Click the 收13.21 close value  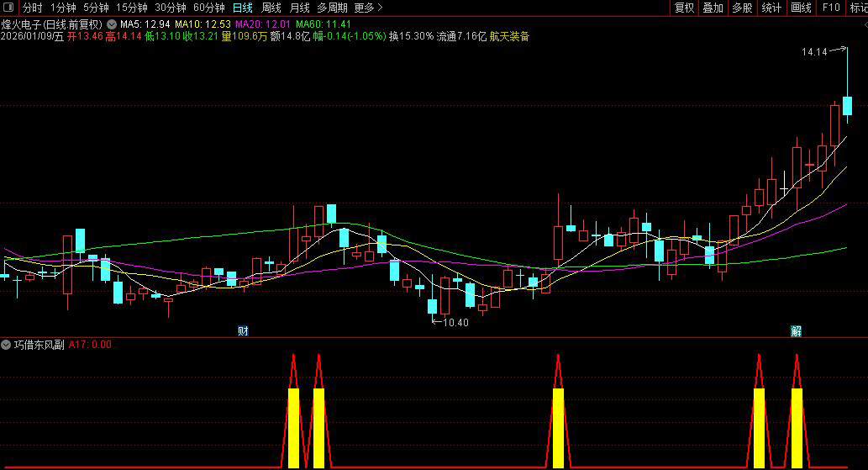[x=200, y=36]
